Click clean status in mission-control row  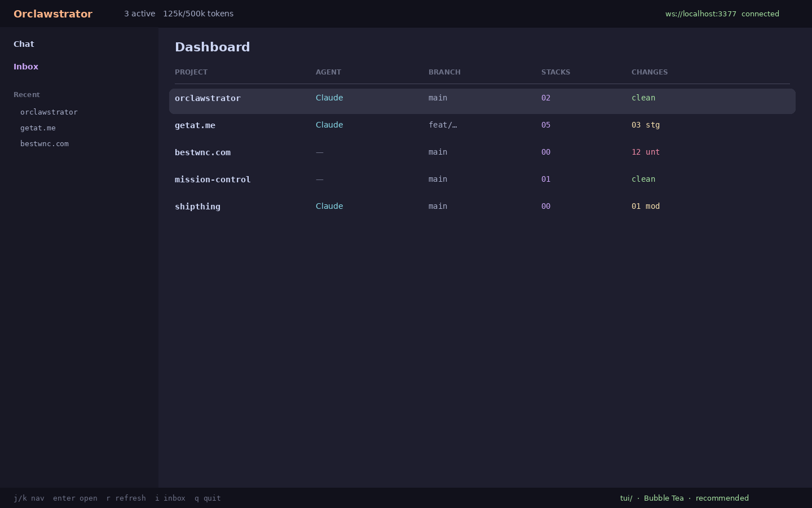[643, 179]
